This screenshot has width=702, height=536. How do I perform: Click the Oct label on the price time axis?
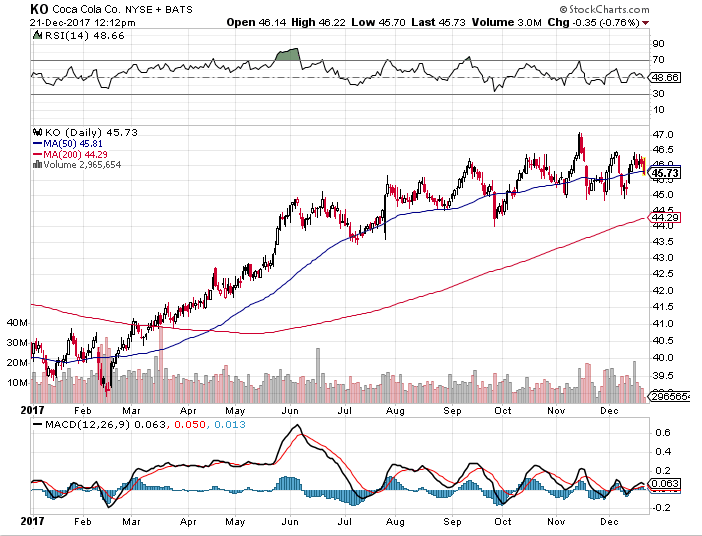coord(503,409)
